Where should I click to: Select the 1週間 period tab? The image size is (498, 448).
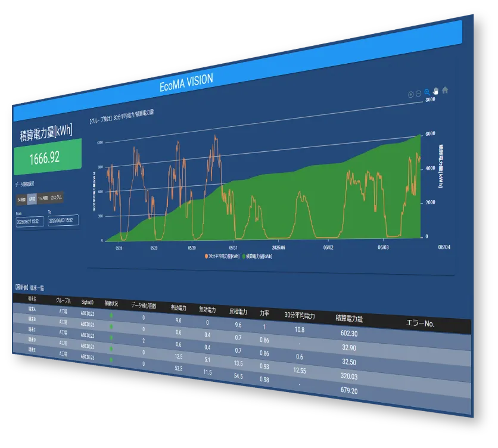coord(32,199)
